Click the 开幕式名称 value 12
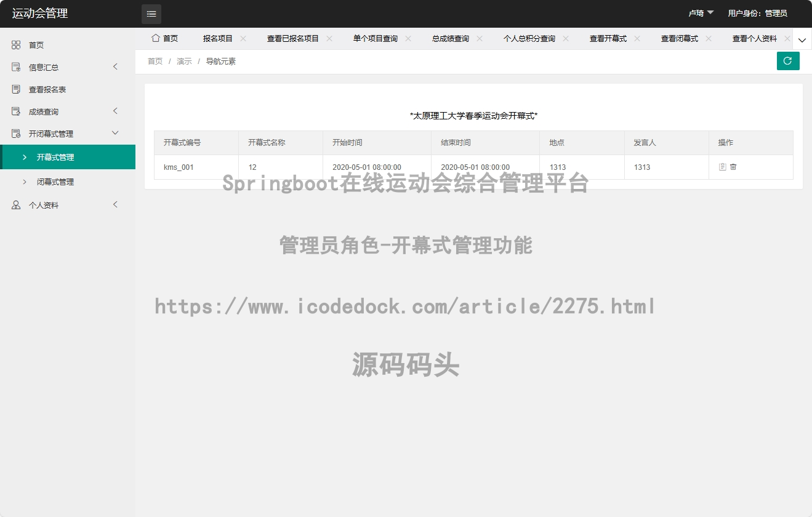The image size is (812, 517). pos(252,167)
